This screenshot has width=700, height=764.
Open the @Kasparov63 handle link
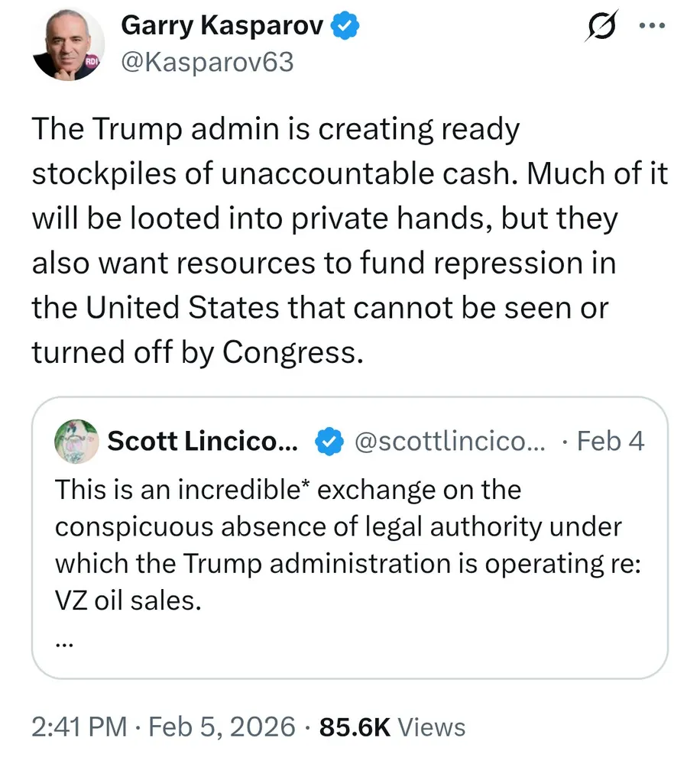[x=207, y=62]
